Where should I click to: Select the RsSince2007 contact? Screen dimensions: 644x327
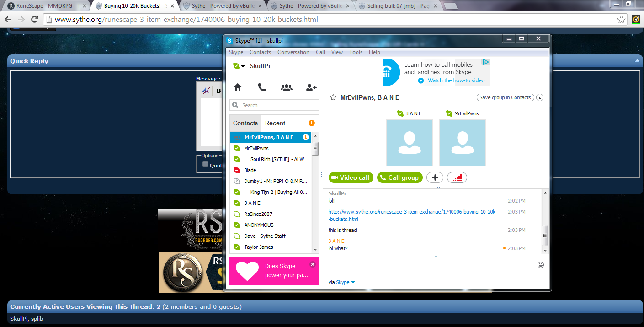[x=271, y=214]
